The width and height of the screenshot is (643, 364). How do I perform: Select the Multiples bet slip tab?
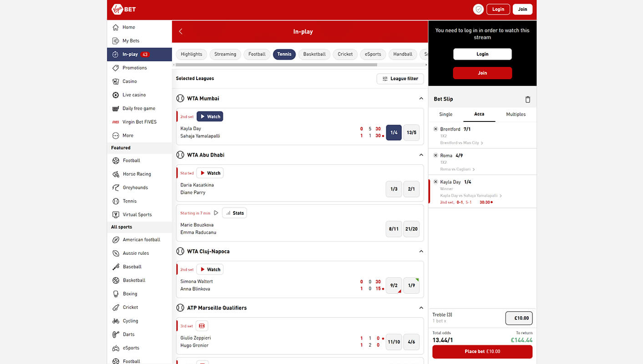pos(516,115)
